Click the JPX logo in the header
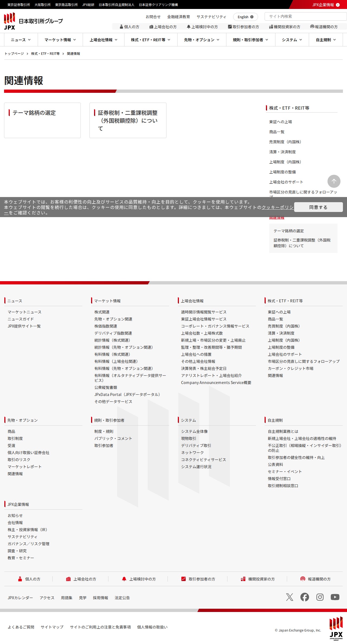Screen dimensions: 347x644 point(33,21)
